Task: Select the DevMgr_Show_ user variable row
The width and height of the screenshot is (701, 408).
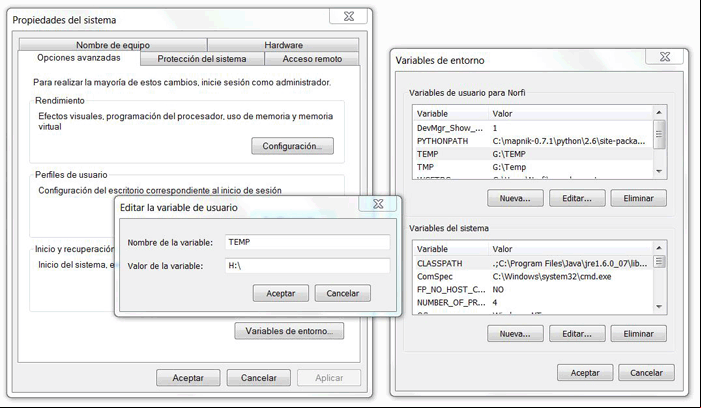Action: click(533, 128)
